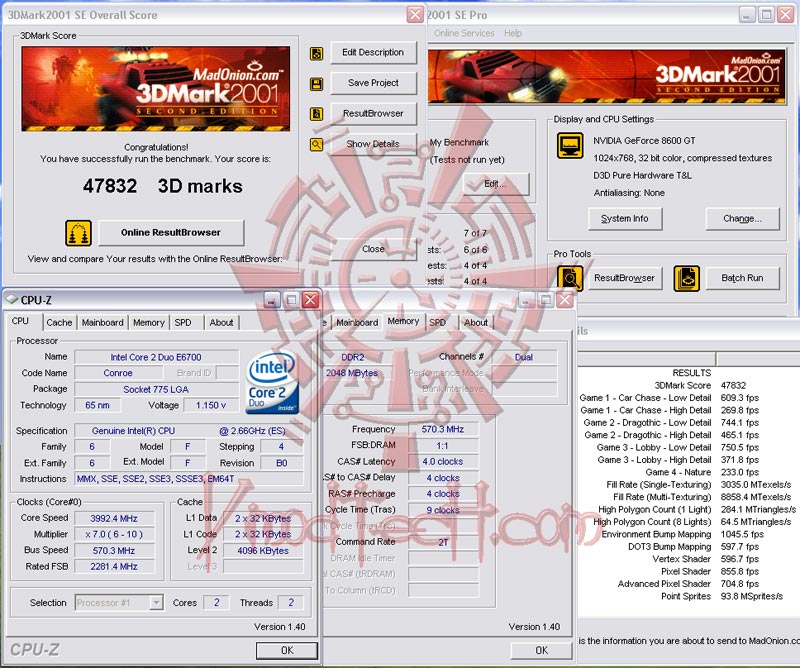Viewport: 800px width, 668px height.
Task: Click the Save Project floppy icon
Action: [316, 84]
